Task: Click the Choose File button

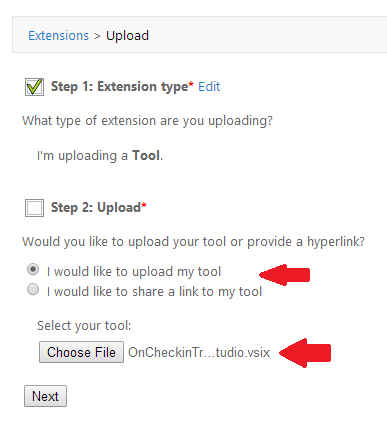Action: click(x=81, y=352)
